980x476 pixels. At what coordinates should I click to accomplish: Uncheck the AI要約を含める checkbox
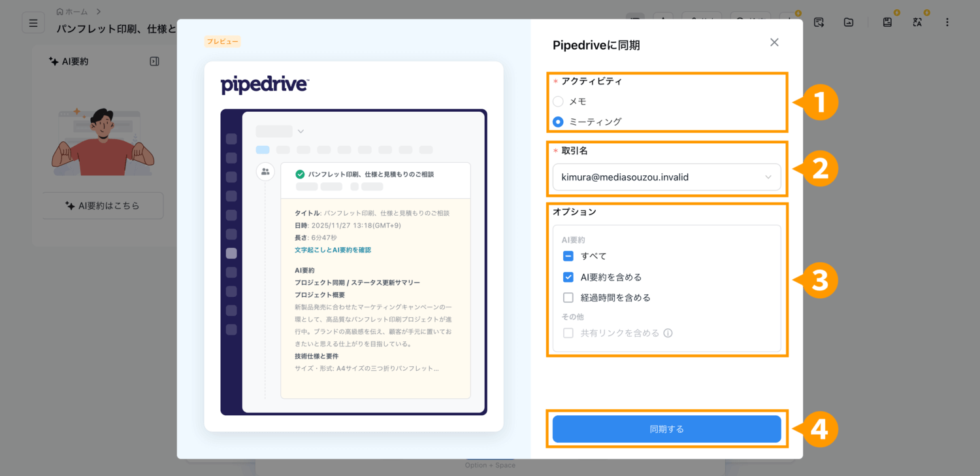coord(568,277)
